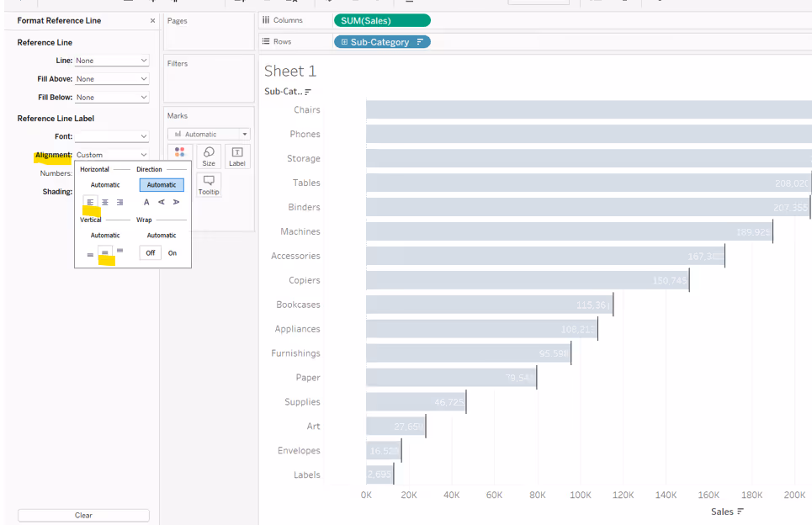The height and width of the screenshot is (525, 812).
Task: Click sort icon on Sub-Category pill
Action: (x=420, y=42)
